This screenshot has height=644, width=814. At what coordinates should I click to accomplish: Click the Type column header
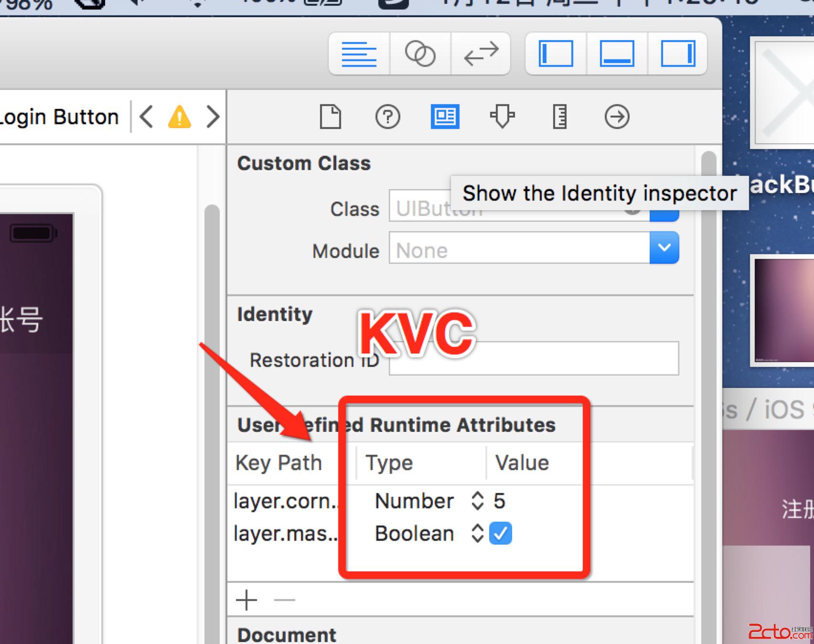[389, 462]
